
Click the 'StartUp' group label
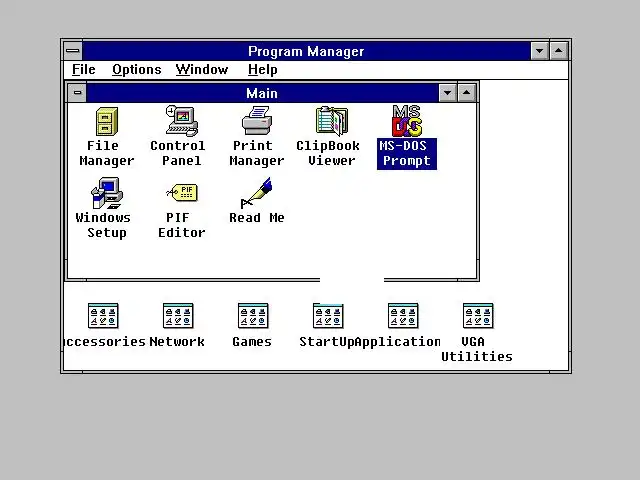click(327, 342)
